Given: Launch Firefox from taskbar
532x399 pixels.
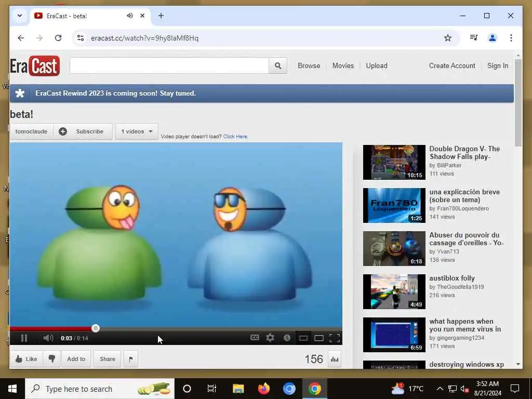Looking at the screenshot, I should pos(263,389).
